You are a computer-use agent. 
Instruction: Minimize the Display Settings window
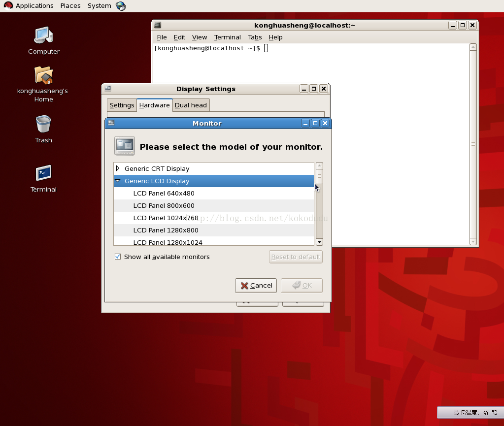pyautogui.click(x=304, y=89)
